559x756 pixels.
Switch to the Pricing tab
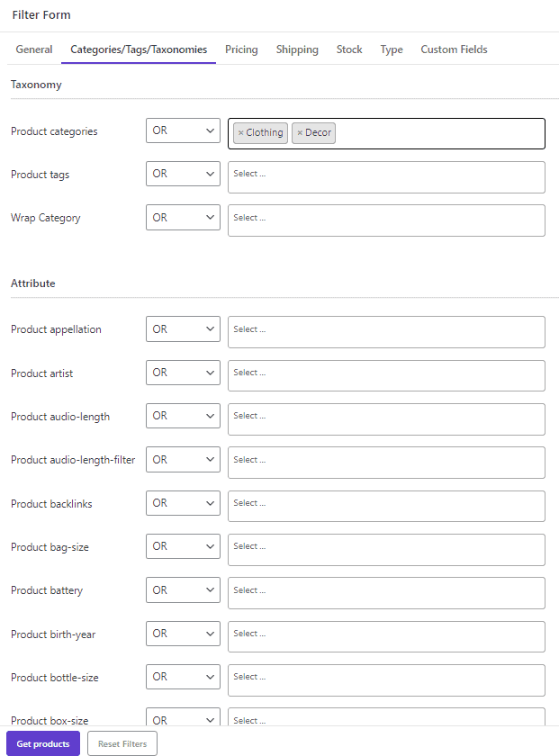[241, 49]
